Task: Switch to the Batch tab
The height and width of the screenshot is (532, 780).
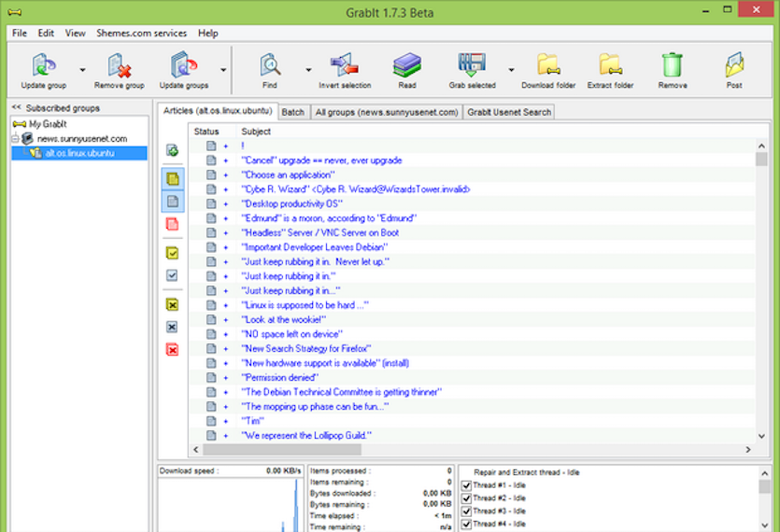Action: click(293, 112)
